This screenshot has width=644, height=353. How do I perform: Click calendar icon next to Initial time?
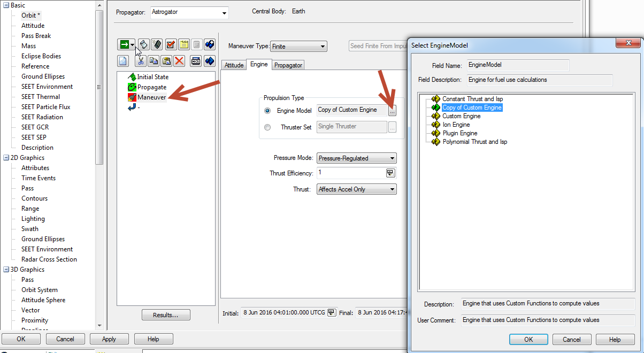point(332,312)
